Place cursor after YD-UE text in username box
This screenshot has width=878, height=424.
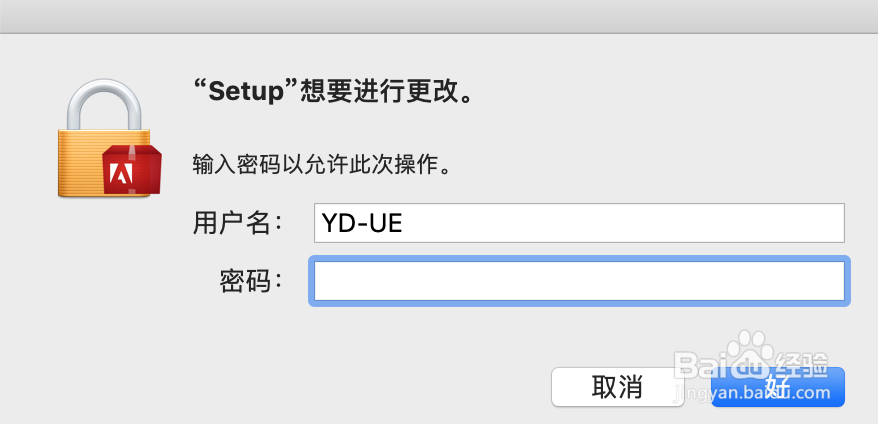(404, 223)
